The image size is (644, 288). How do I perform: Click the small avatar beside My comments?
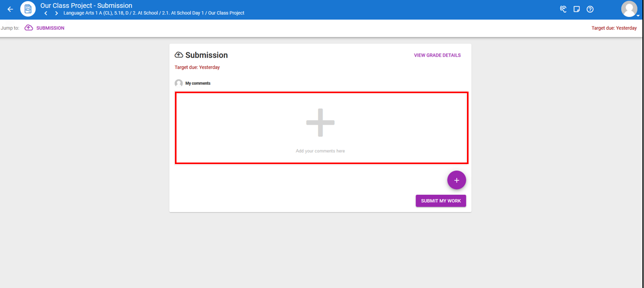[179, 83]
